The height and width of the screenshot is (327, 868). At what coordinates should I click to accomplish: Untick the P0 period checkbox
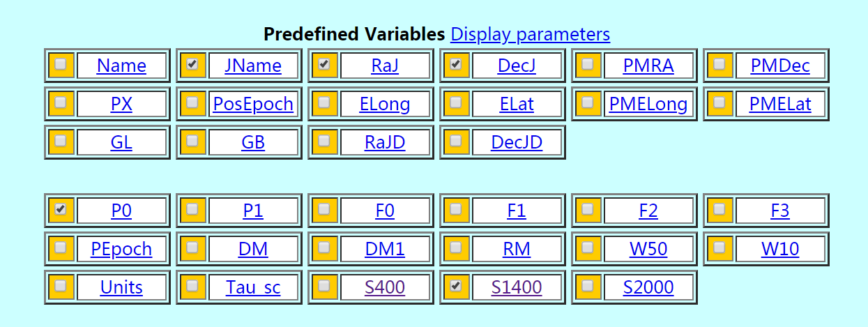(x=61, y=209)
